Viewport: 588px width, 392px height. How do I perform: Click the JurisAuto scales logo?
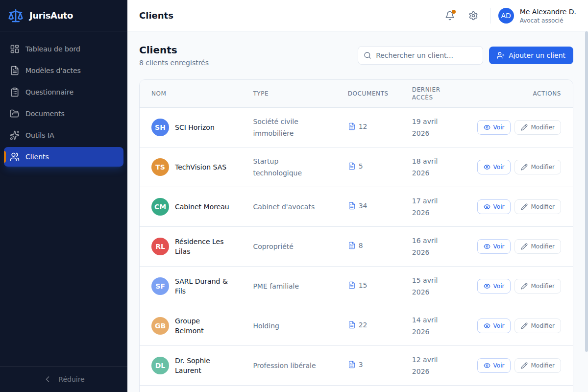coord(16,16)
